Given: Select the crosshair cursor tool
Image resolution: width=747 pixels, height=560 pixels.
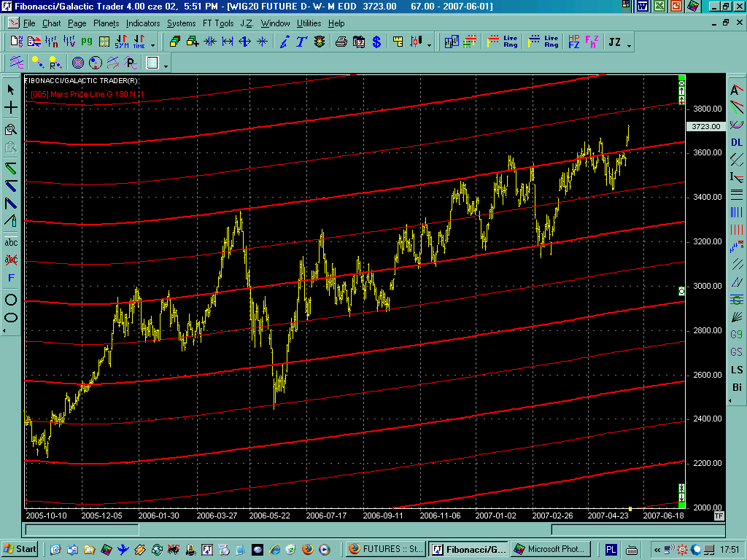Looking at the screenshot, I should [x=11, y=108].
